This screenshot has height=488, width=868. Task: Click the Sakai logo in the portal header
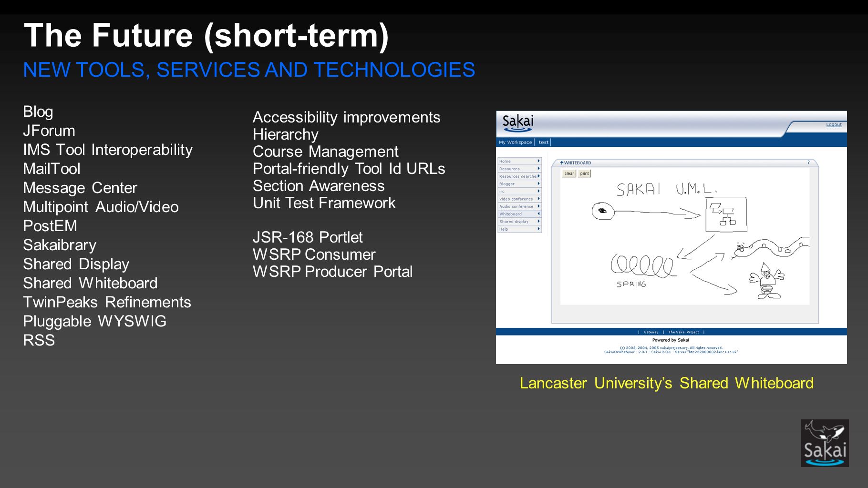(518, 122)
